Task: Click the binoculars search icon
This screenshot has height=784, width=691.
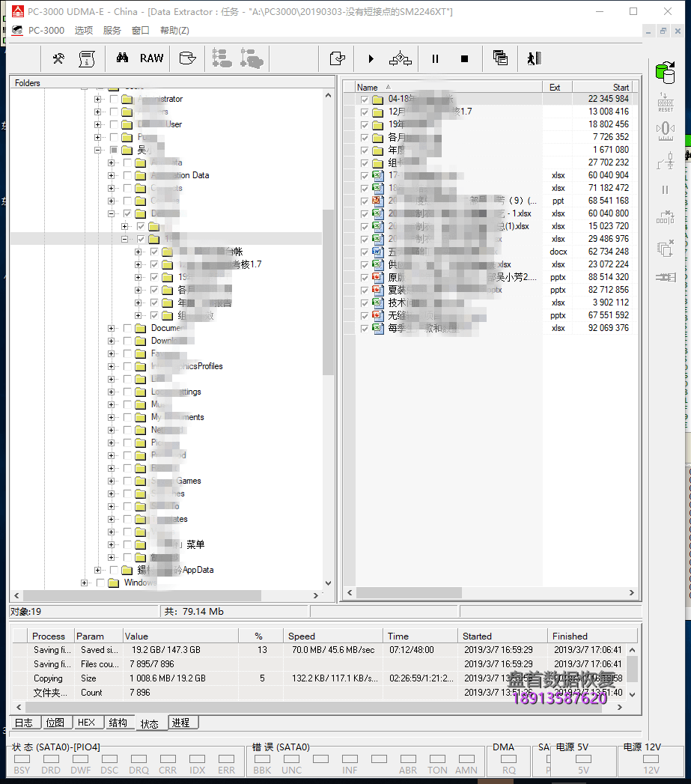Action: point(122,58)
